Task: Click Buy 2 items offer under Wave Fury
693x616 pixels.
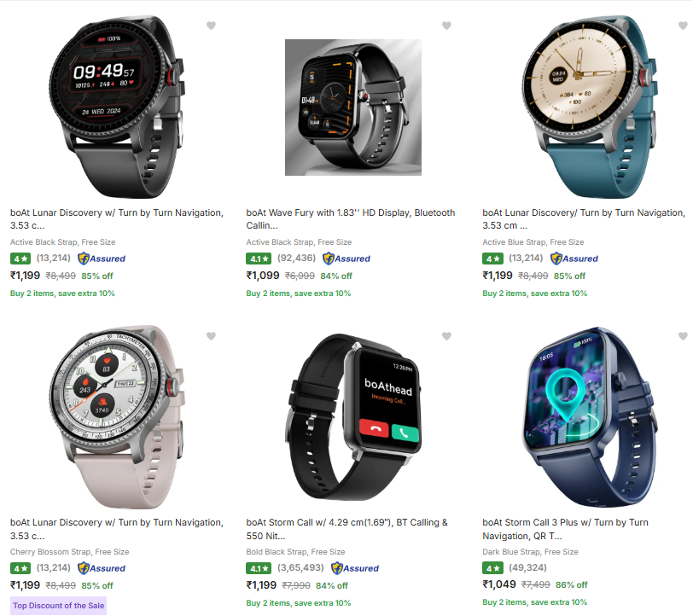Action: [x=299, y=293]
